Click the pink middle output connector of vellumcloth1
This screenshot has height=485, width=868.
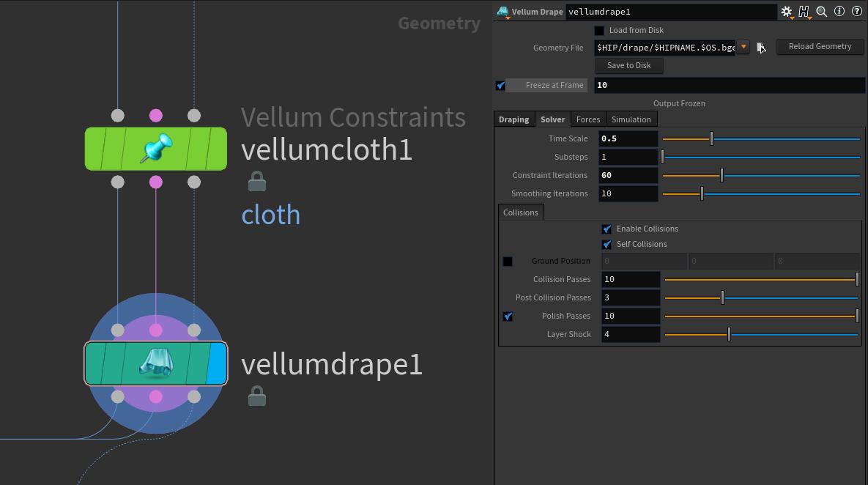point(156,182)
